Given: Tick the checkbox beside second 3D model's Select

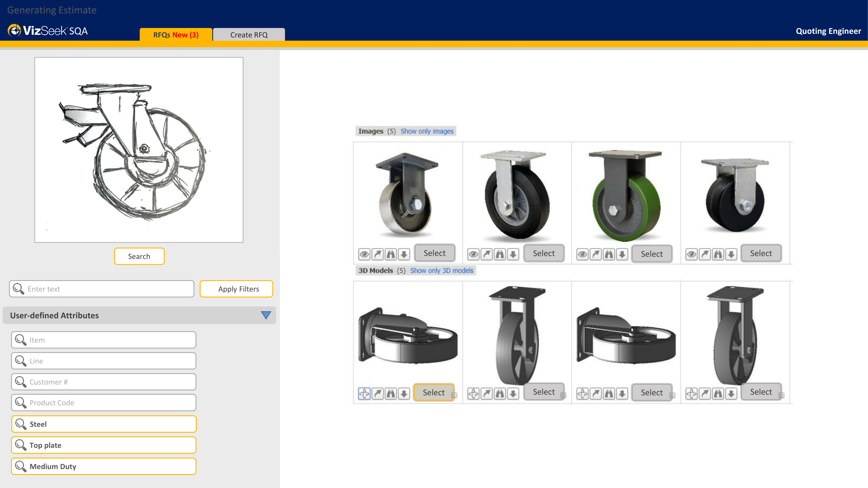Looking at the screenshot, I should tap(563, 395).
